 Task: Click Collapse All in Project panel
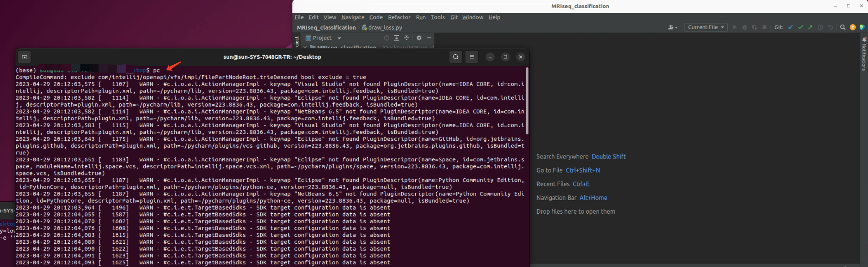407,38
